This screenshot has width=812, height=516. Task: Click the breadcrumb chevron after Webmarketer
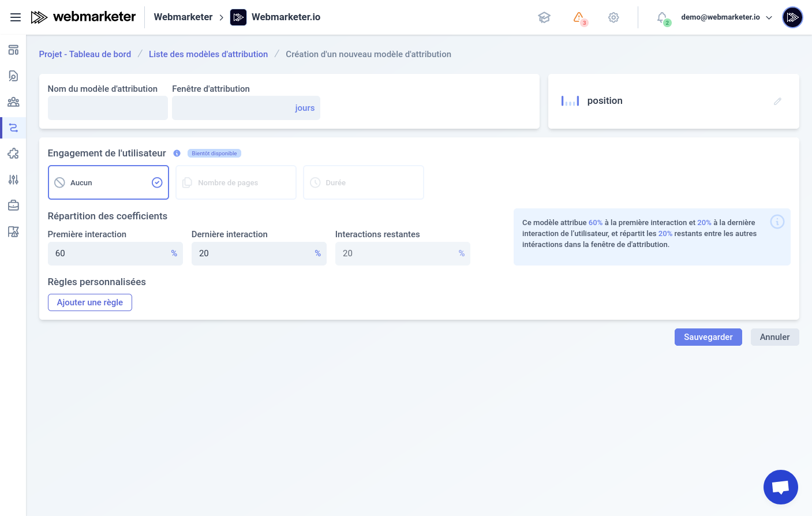222,18
